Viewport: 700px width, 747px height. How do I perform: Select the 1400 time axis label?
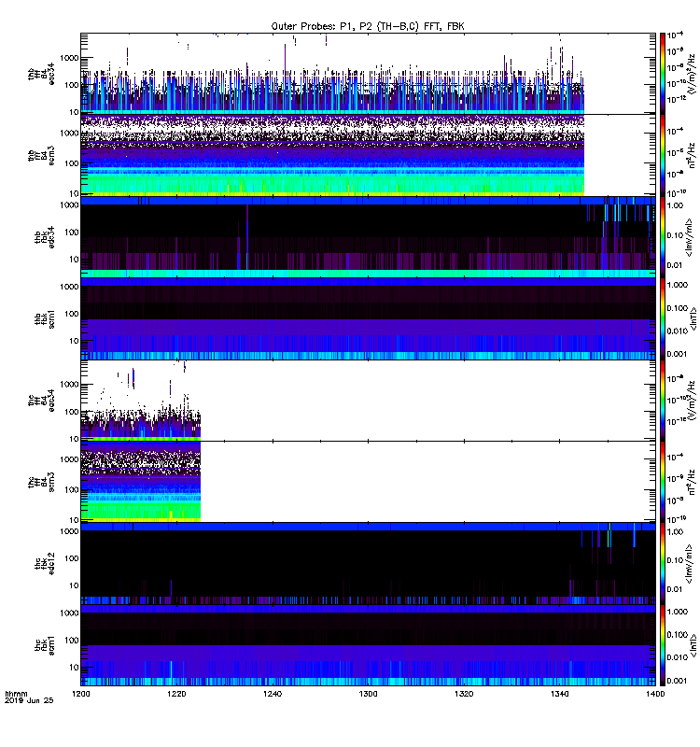[655, 694]
